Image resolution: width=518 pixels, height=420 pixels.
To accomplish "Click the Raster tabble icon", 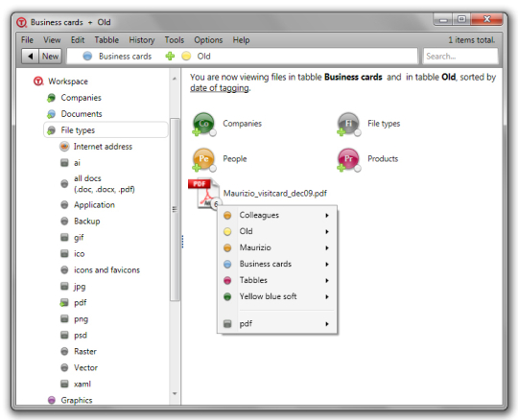I will pyautogui.click(x=64, y=351).
